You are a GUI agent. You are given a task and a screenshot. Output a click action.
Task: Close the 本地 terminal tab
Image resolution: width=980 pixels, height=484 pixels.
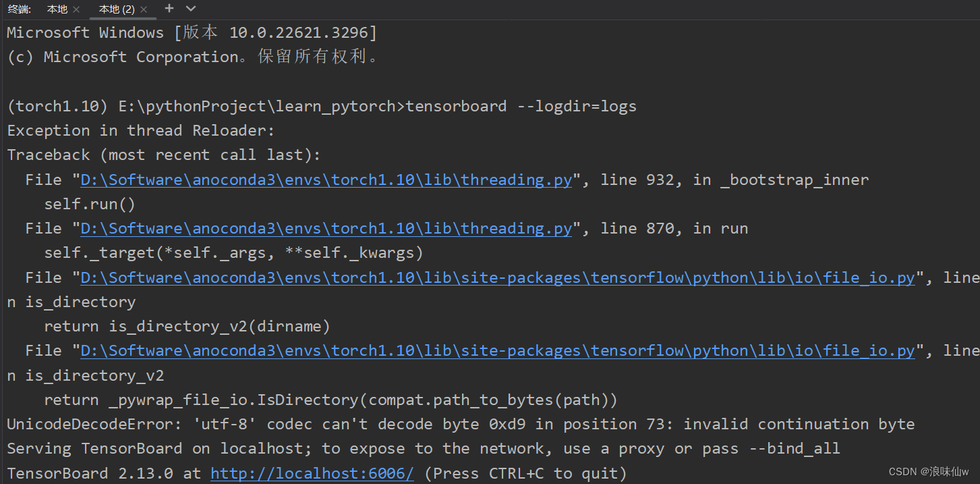pyautogui.click(x=76, y=9)
